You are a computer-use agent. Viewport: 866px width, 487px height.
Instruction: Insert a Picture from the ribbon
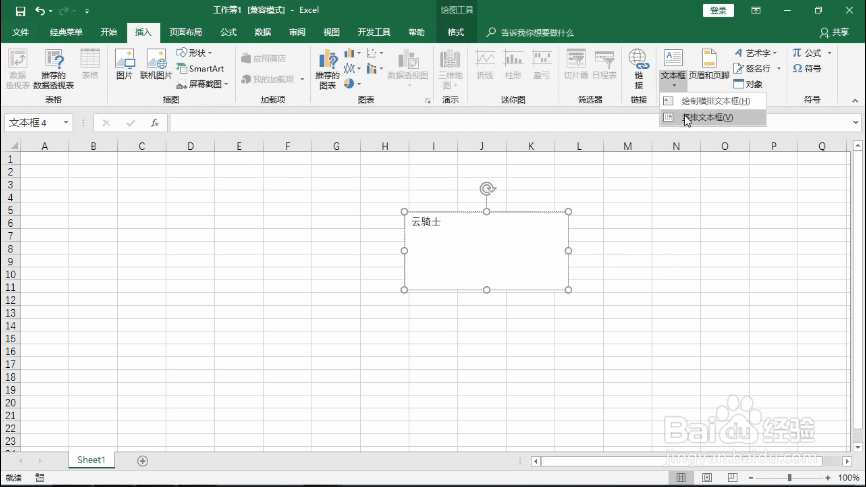coord(125,64)
